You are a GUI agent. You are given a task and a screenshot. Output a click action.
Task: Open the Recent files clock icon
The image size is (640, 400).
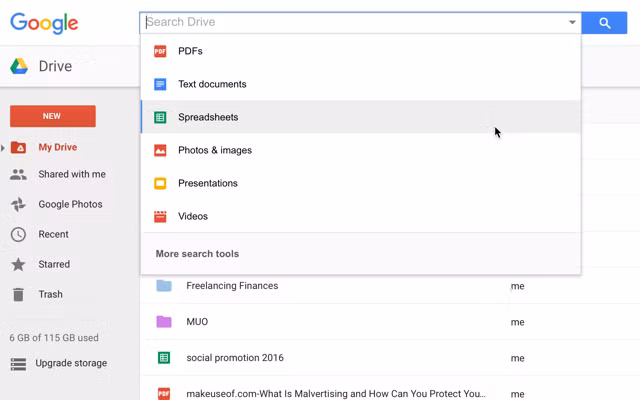[18, 234]
